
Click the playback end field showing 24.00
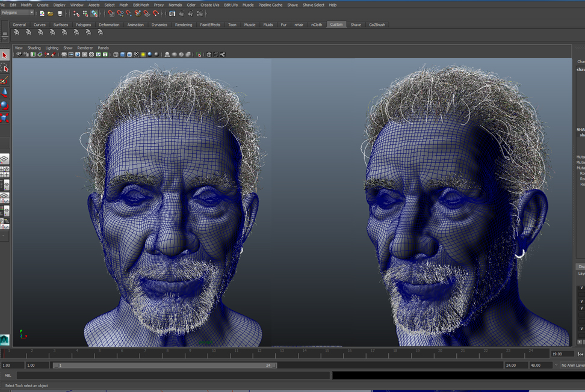pos(516,365)
